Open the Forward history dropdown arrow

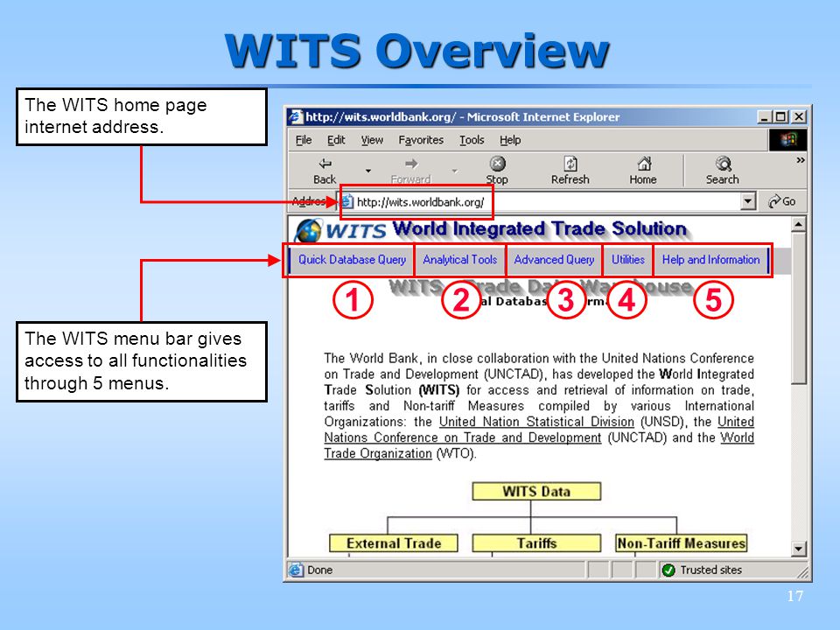pyautogui.click(x=454, y=171)
